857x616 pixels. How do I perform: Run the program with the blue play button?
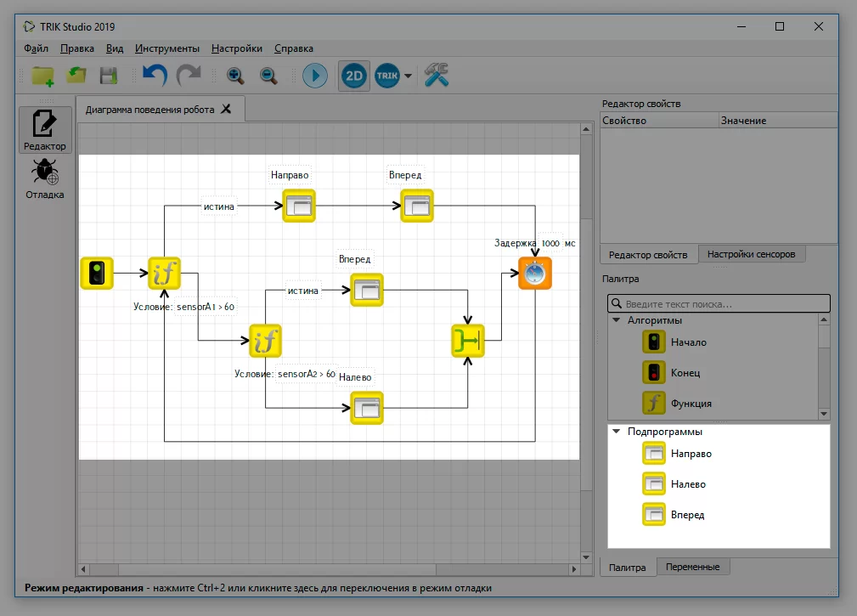(315, 76)
